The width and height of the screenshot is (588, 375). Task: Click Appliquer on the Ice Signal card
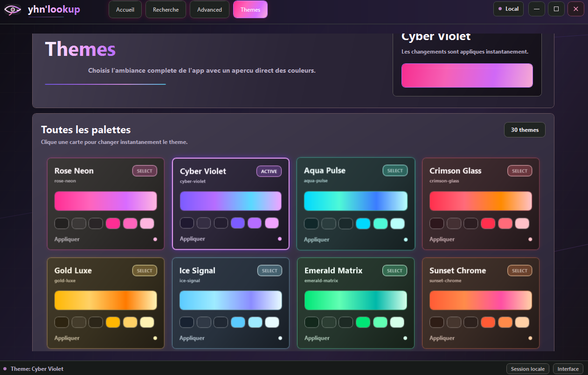192,338
